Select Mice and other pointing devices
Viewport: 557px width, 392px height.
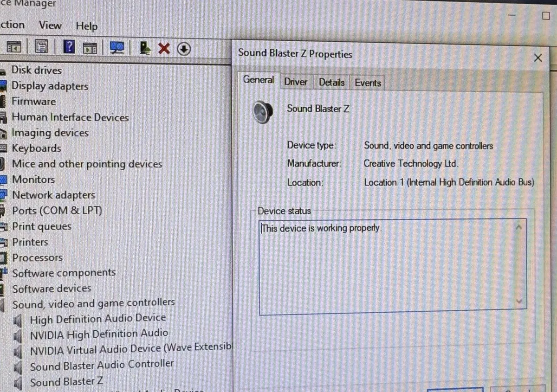point(87,164)
